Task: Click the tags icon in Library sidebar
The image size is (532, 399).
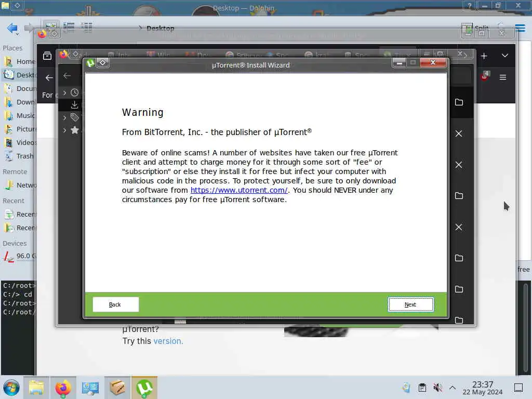Action: click(x=75, y=117)
